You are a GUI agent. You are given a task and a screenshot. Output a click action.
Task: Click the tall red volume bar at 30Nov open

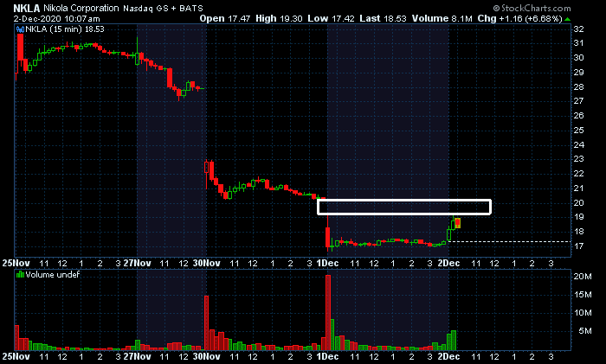click(206, 323)
